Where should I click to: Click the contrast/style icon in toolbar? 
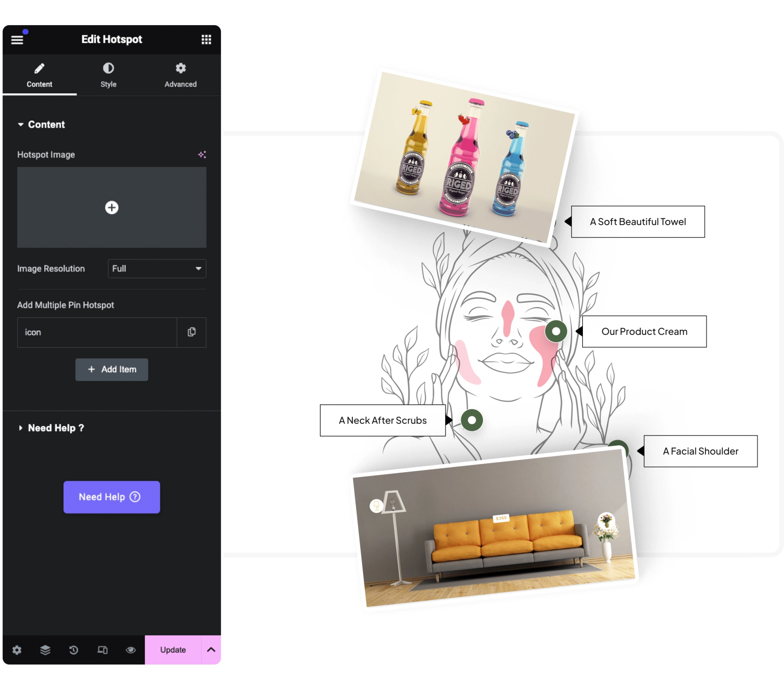(x=109, y=67)
